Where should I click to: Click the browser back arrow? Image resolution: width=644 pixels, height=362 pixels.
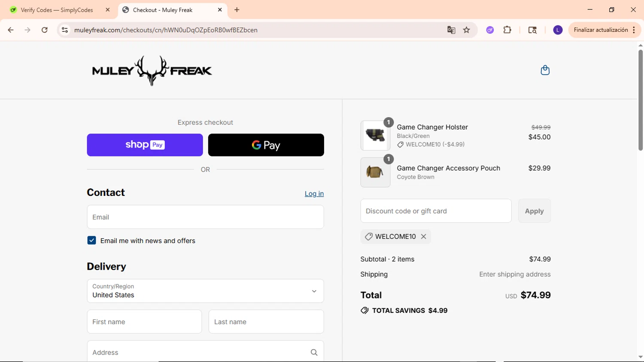(11, 30)
